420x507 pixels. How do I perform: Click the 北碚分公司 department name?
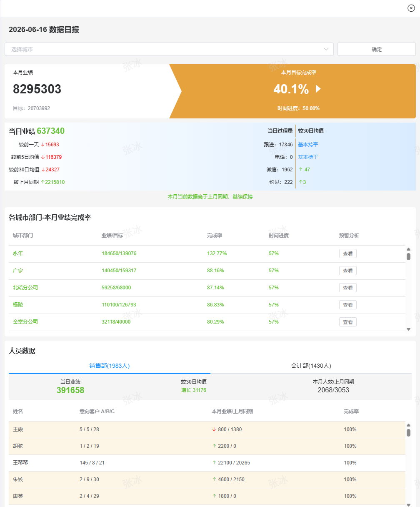[x=25, y=288]
